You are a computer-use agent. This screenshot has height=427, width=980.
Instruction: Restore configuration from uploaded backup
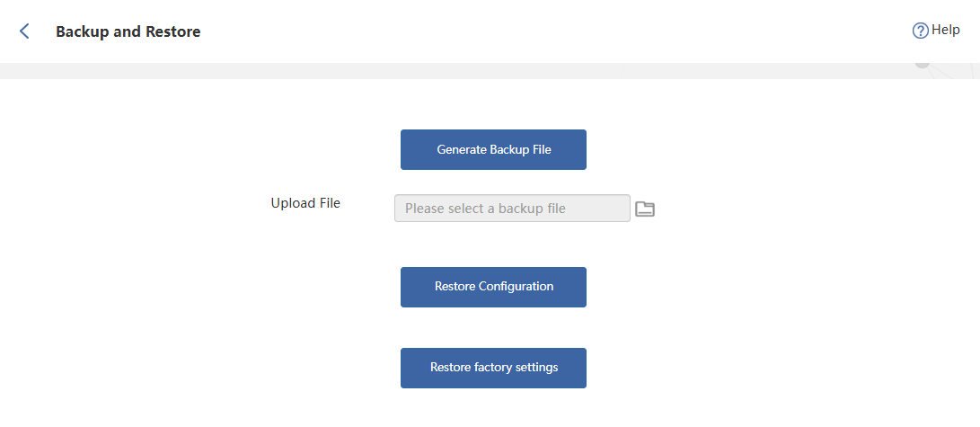coord(493,287)
